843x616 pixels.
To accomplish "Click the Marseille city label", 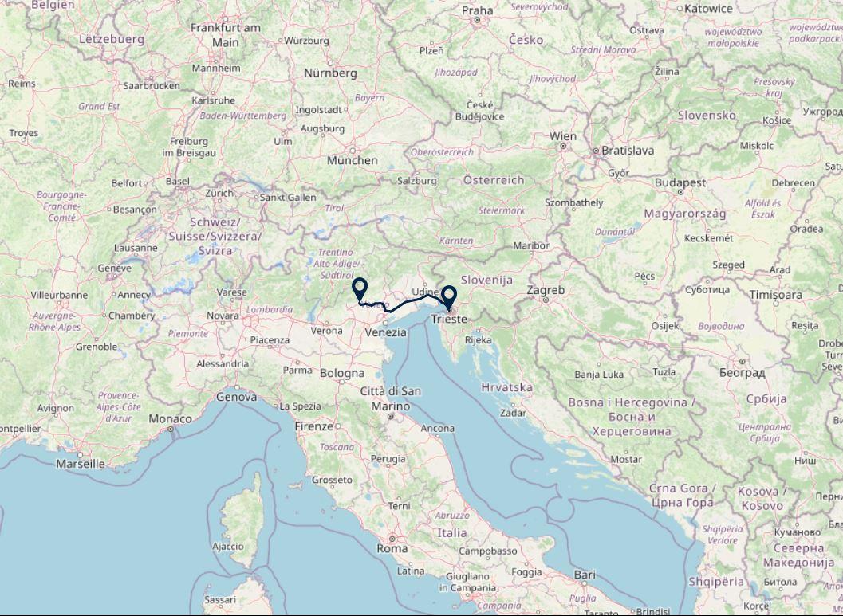I will click(81, 464).
